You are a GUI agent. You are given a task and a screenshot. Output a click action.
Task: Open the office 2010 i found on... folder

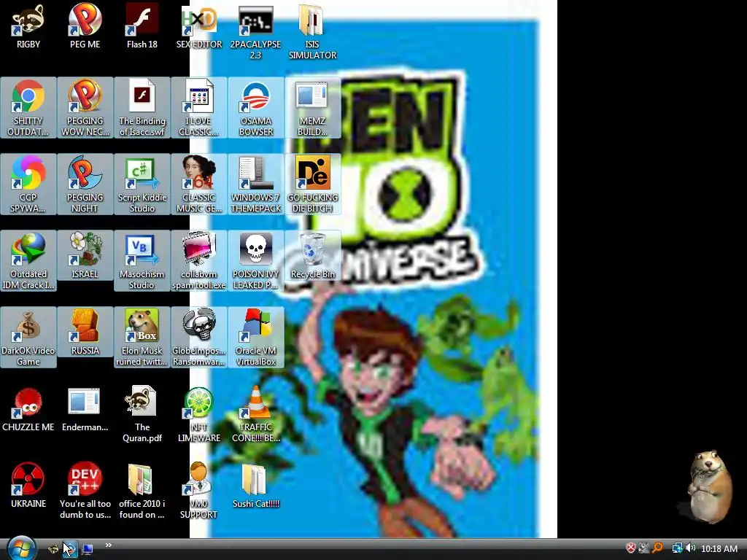[142, 491]
